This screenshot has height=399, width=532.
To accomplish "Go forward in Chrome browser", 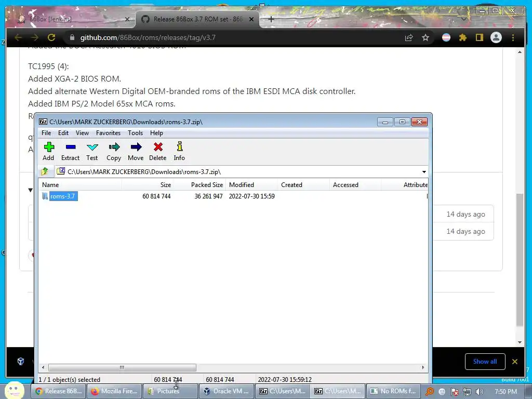I will [35, 37].
